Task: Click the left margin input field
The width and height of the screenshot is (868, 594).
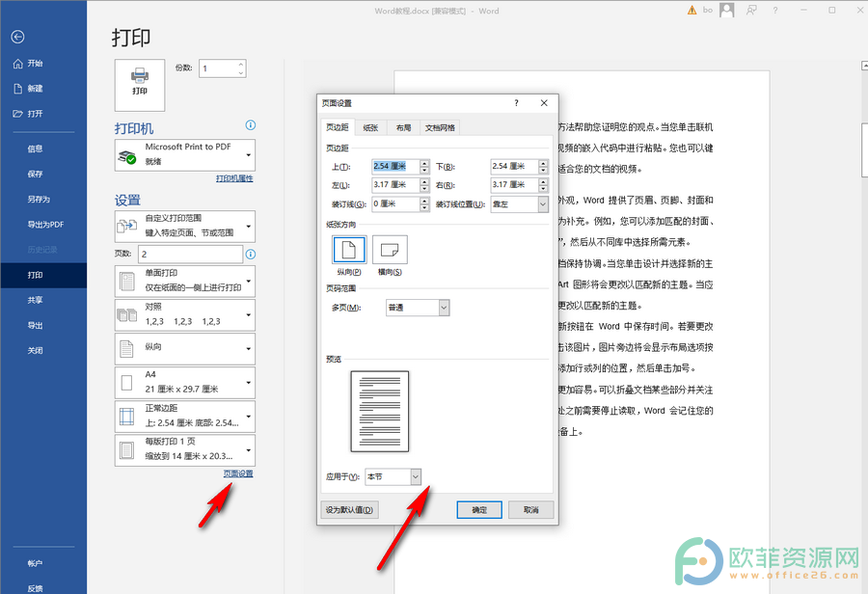Action: click(395, 185)
